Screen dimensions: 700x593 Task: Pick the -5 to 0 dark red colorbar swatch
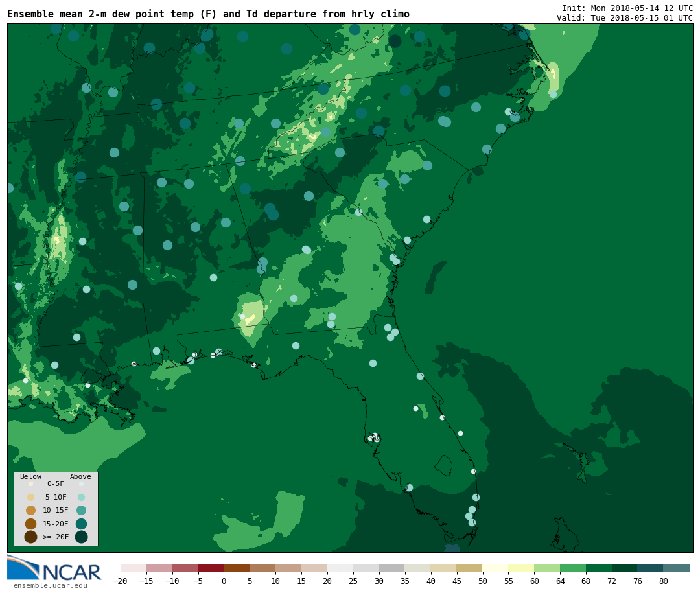pyautogui.click(x=211, y=568)
